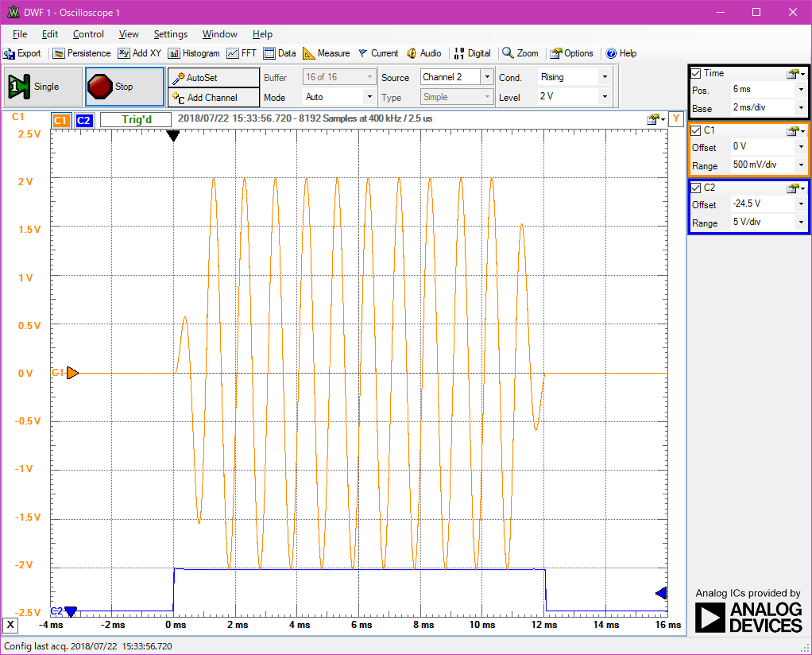Show the Digital channels view
Screen dimensions: 812x655
tap(472, 53)
